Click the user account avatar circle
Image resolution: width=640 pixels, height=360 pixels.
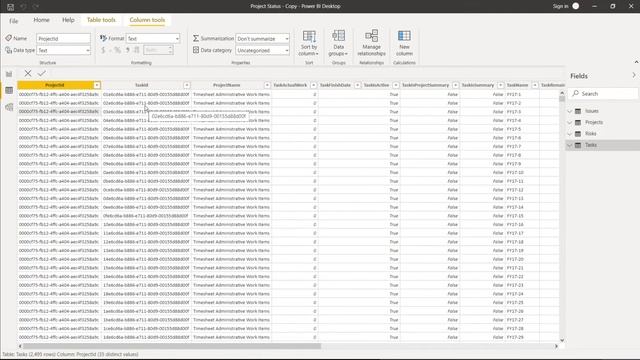tap(576, 6)
